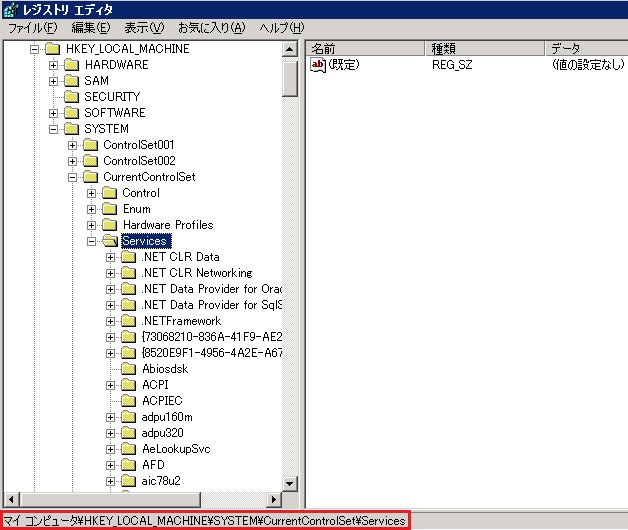Select the {8520E9F1-4956-4A2E key label
This screenshot has height=530, width=628.
coord(212,353)
